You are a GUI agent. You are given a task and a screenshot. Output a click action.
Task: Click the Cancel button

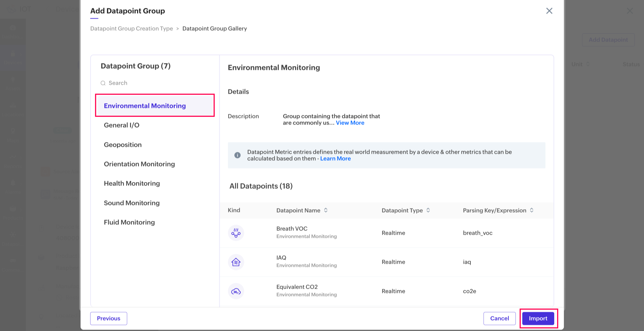499,318
